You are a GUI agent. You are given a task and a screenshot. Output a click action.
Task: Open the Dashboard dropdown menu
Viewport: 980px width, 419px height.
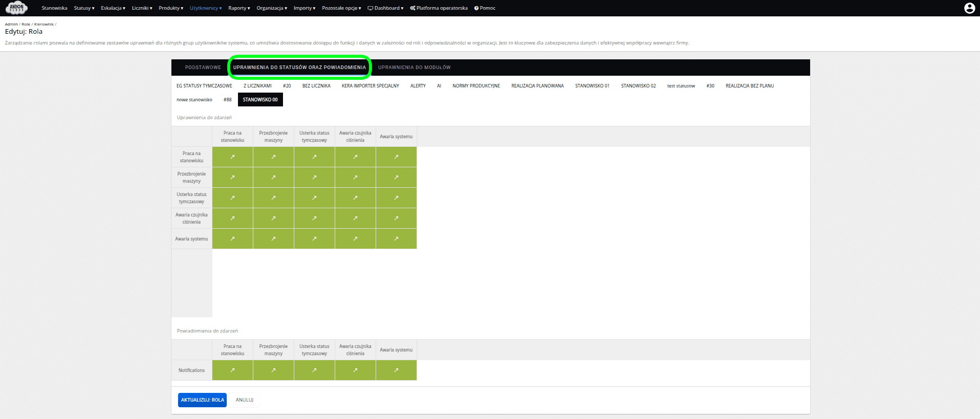pyautogui.click(x=385, y=8)
